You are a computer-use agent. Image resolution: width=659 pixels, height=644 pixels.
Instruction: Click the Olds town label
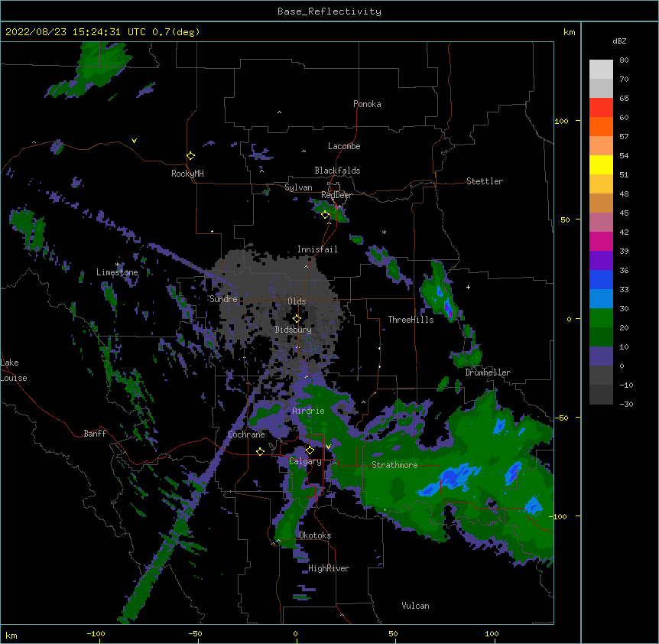[297, 301]
